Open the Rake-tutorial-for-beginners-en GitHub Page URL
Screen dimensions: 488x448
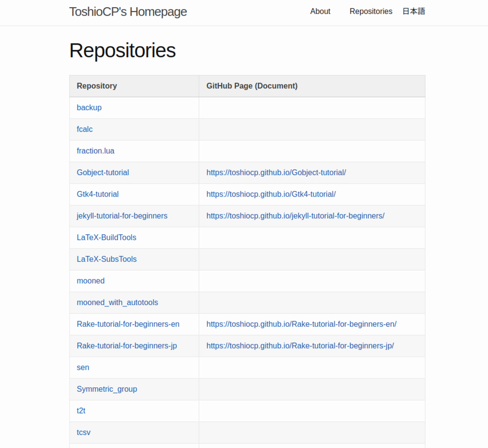[x=301, y=324]
